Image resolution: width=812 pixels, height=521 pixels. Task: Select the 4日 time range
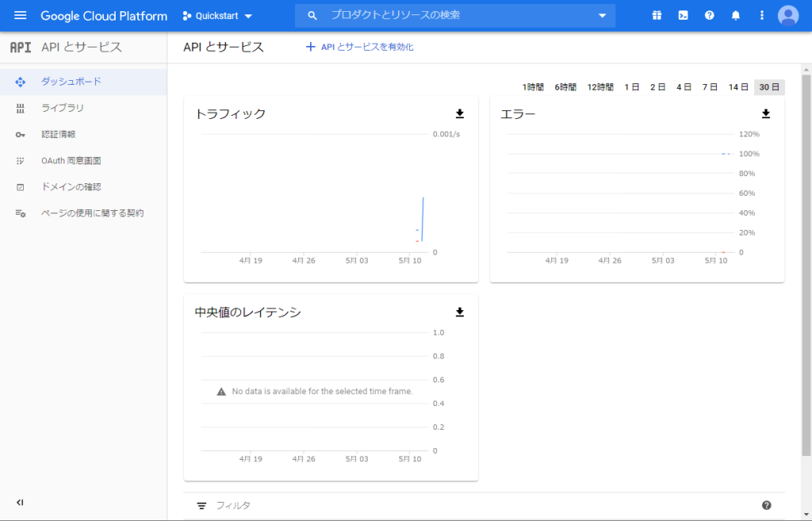tap(684, 87)
